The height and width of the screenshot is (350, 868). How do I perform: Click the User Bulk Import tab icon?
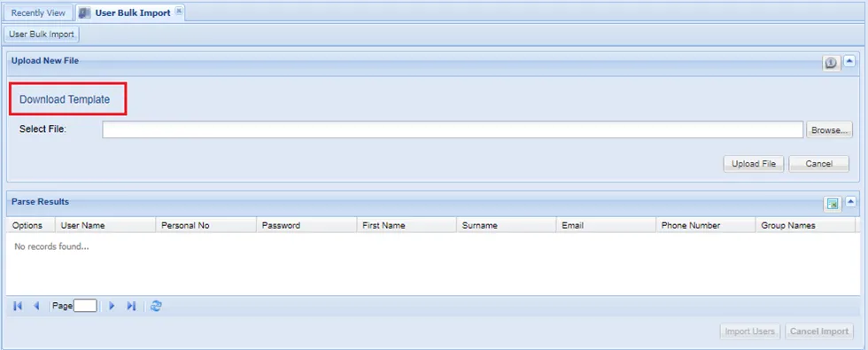[85, 12]
